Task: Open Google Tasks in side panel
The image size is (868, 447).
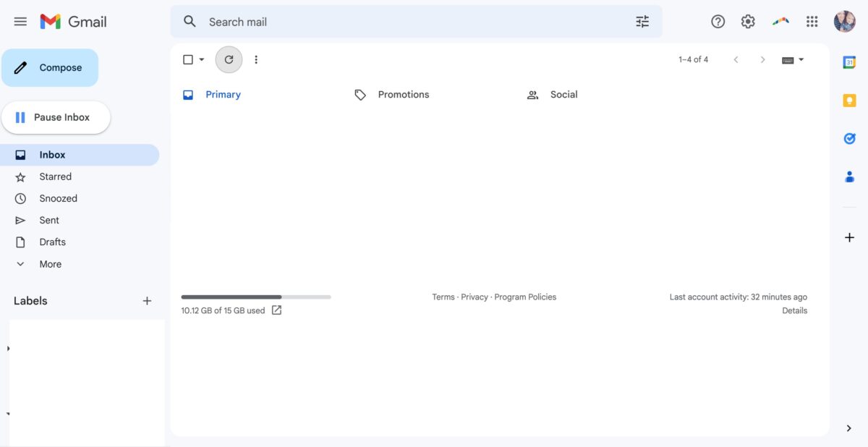Action: tap(849, 138)
